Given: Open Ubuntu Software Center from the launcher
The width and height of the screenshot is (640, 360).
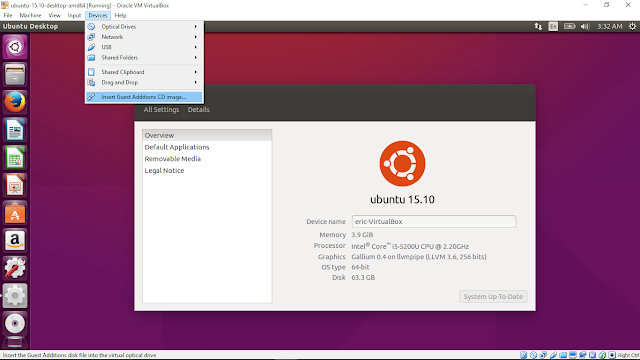Looking at the screenshot, I should pyautogui.click(x=15, y=213).
